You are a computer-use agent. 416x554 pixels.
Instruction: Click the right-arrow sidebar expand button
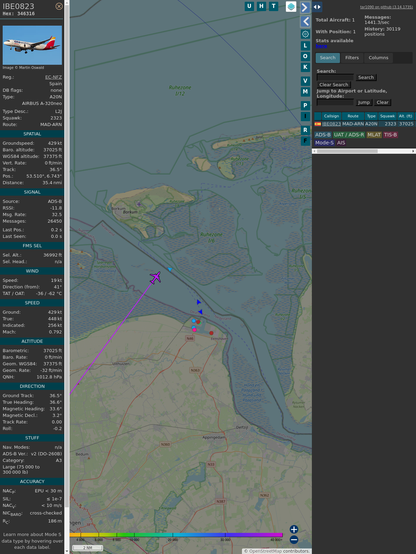click(x=305, y=7)
